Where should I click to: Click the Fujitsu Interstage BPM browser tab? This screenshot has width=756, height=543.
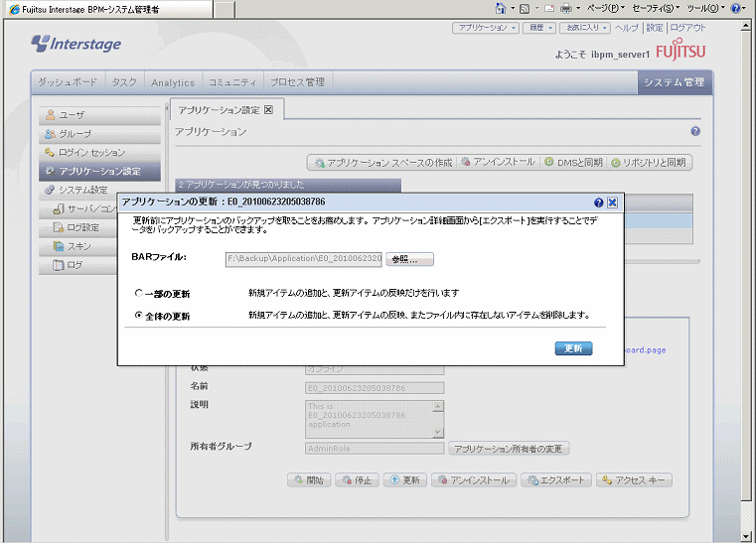(108, 9)
